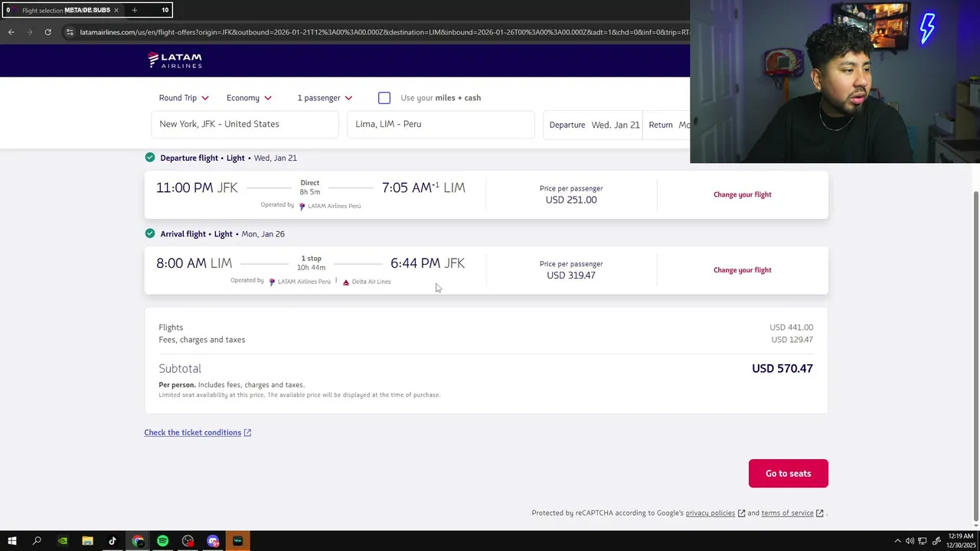Change your flight for the Jan 26 arrival
This screenshot has width=980, height=551.
[x=742, y=270]
